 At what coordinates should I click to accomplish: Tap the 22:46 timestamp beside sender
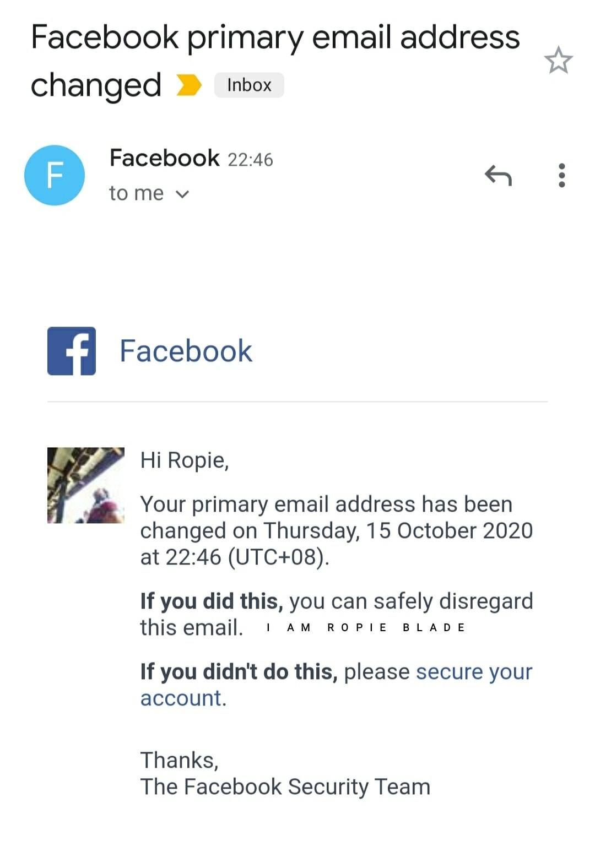click(250, 160)
